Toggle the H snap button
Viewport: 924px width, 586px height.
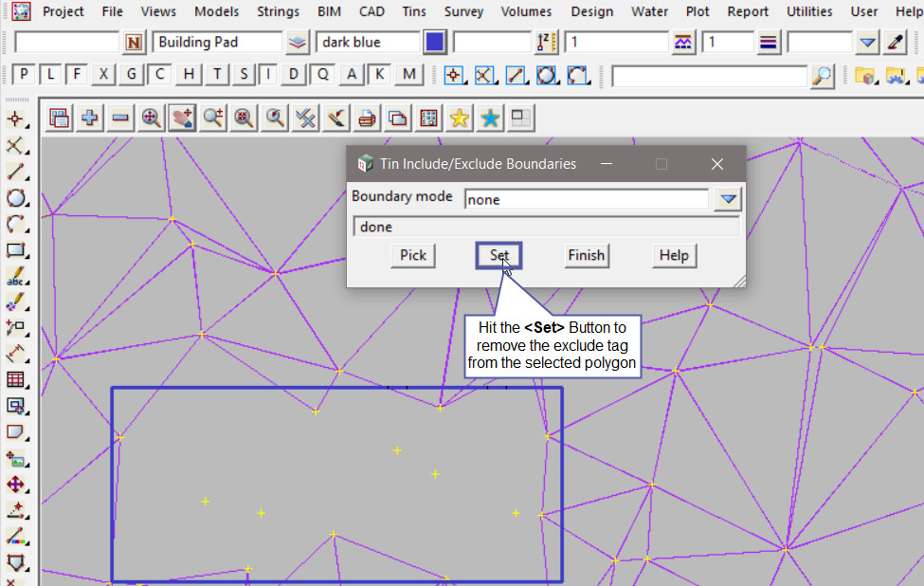click(x=189, y=74)
